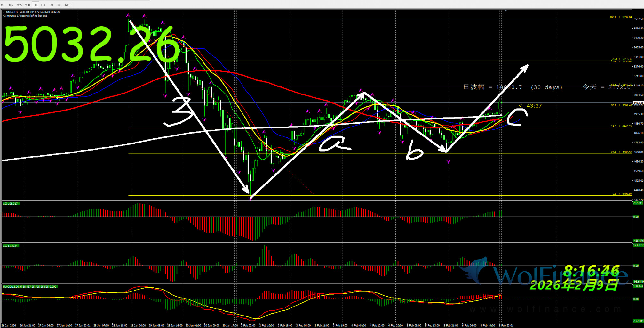The height and width of the screenshot is (328, 644).
Task: Enable the H4 timeframe
Action: (x=43, y=5)
